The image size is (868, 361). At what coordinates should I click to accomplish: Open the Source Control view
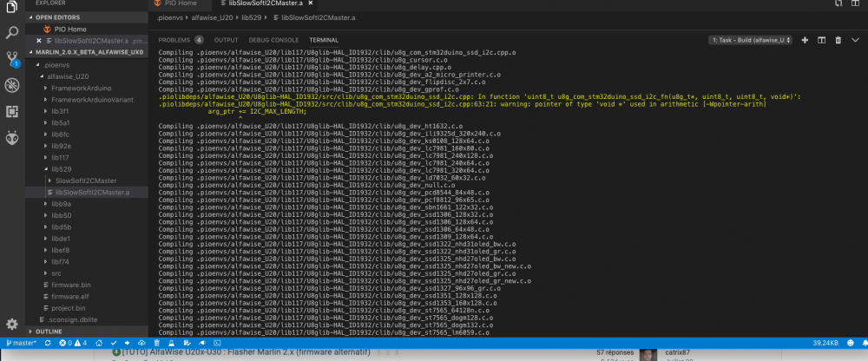tap(12, 59)
